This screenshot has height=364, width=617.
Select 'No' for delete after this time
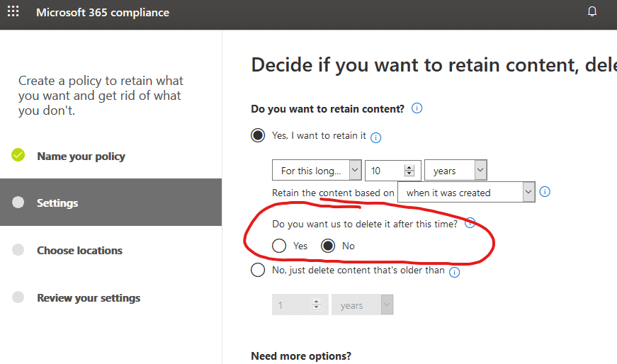(x=328, y=246)
